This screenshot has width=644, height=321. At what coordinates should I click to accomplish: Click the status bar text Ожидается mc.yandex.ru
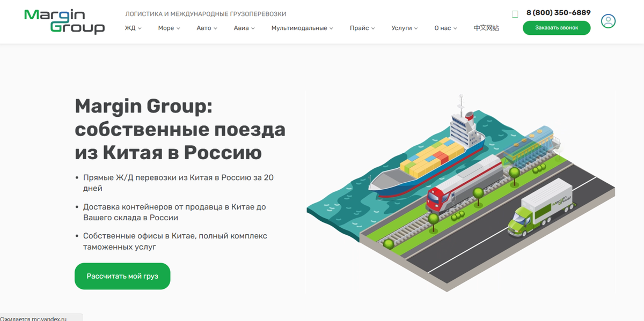[34, 318]
